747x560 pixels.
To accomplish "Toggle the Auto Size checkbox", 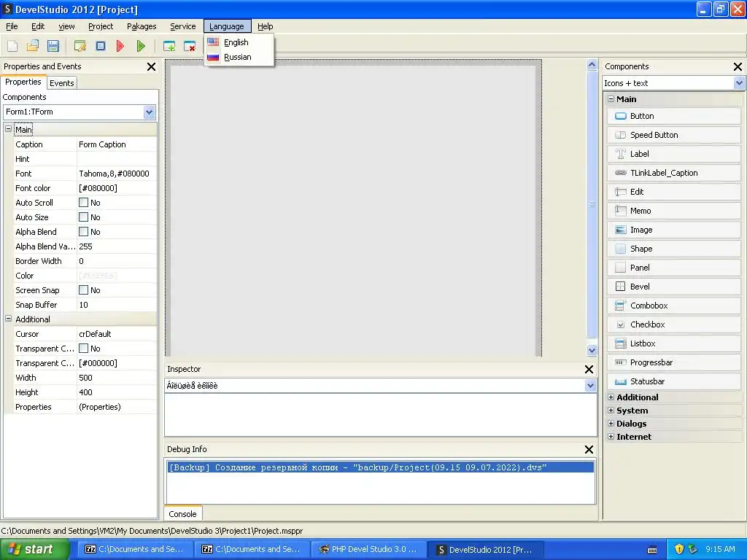I will pyautogui.click(x=83, y=217).
